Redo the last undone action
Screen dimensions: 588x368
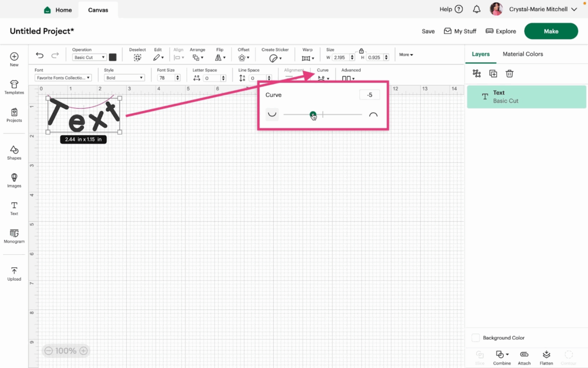click(x=55, y=56)
